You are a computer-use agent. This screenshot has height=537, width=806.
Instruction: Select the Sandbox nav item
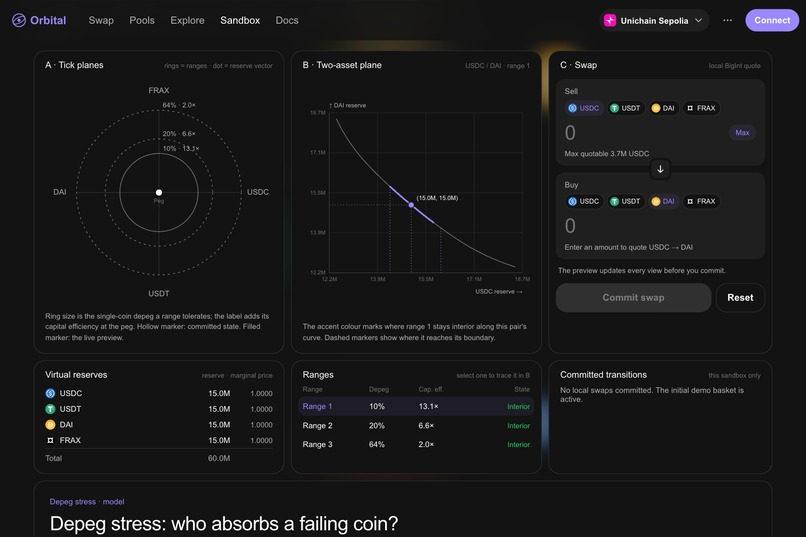pyautogui.click(x=240, y=21)
